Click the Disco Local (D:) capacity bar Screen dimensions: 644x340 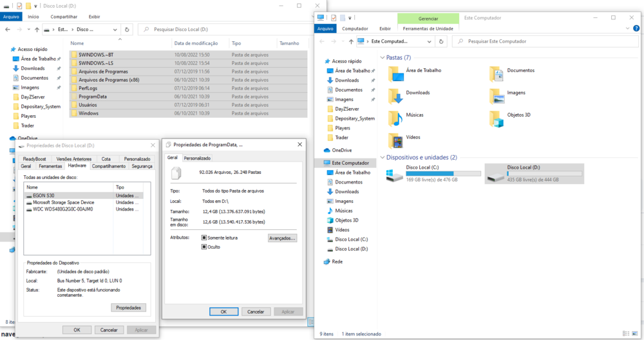[544, 173]
